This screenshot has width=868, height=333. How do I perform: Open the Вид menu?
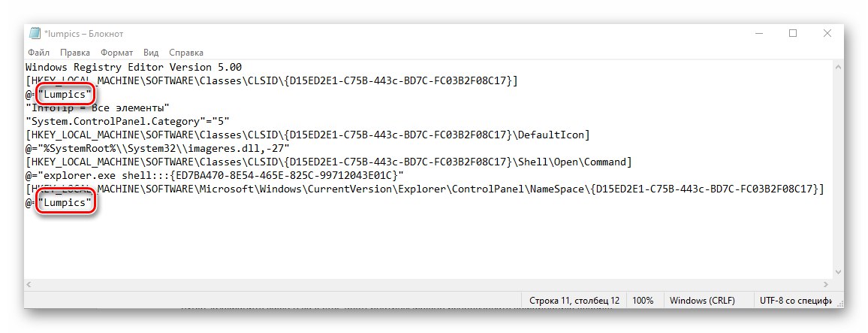point(151,53)
